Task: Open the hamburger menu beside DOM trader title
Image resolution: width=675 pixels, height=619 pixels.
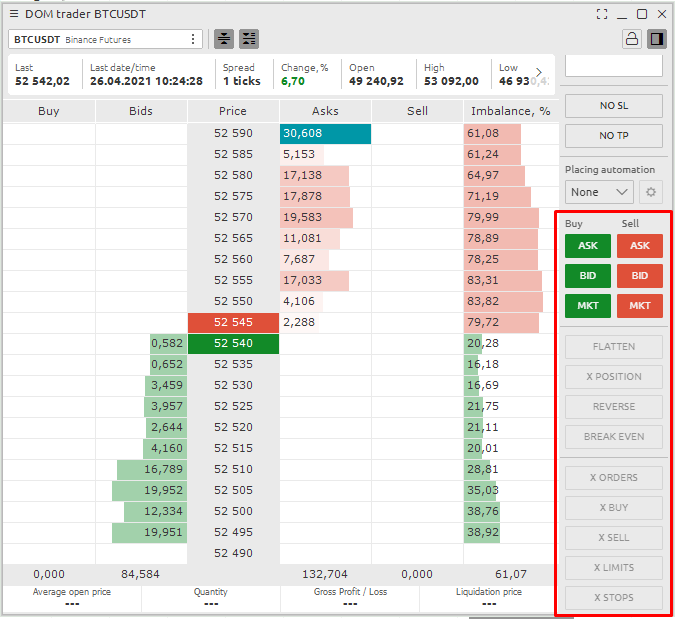Action: (x=14, y=14)
